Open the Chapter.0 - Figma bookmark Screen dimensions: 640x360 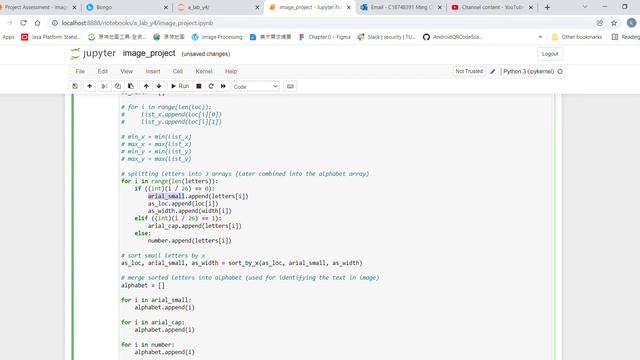[324, 37]
